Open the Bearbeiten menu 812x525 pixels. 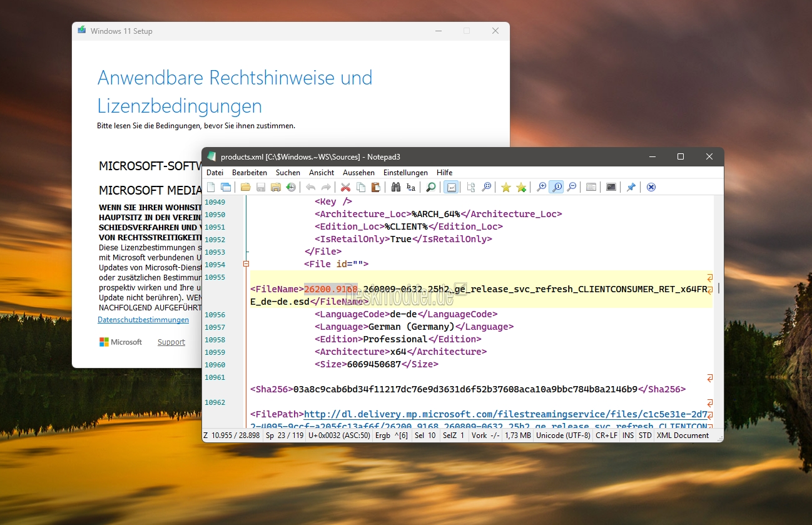point(250,173)
